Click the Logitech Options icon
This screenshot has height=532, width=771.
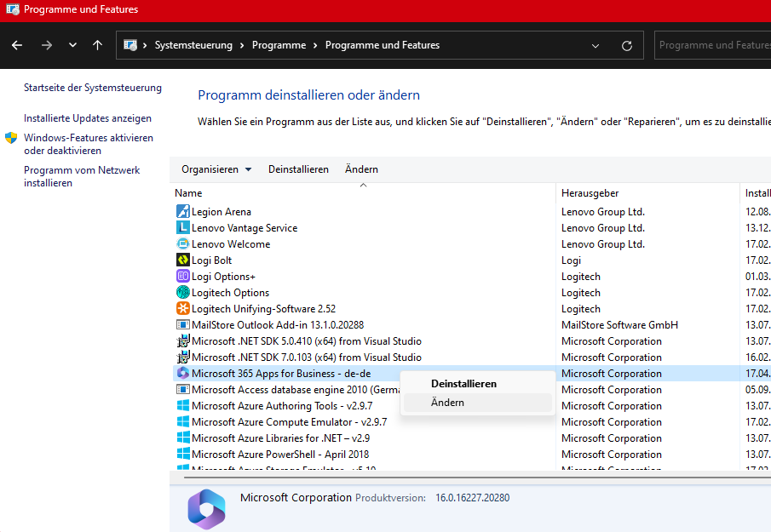[183, 293]
